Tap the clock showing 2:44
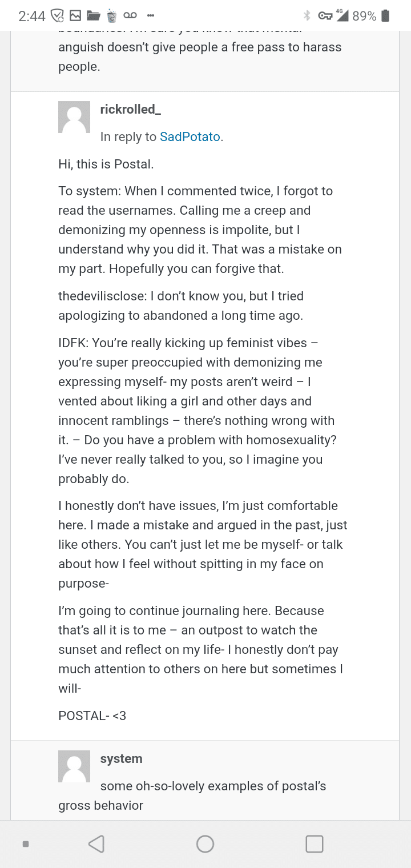The width and height of the screenshot is (411, 868). tap(32, 16)
